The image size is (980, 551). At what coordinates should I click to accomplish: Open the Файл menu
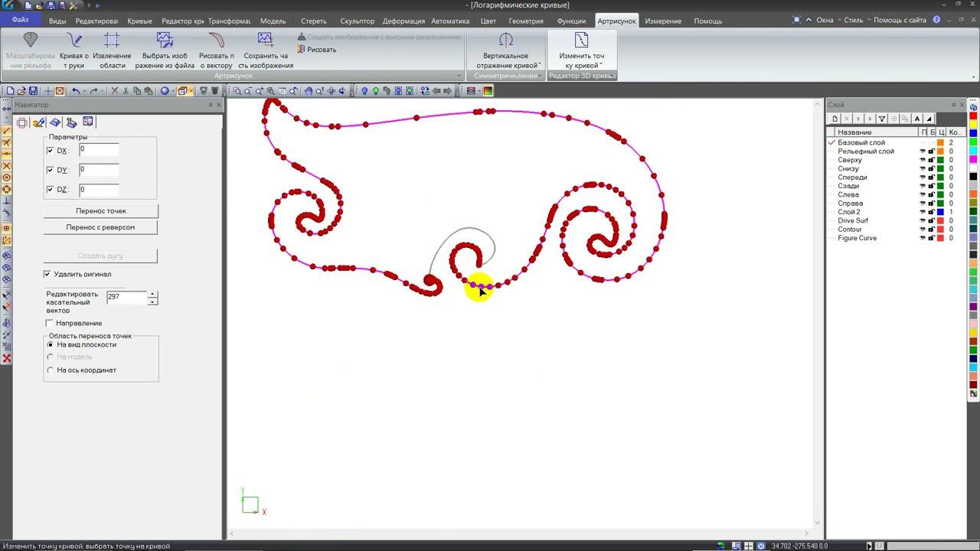(x=20, y=20)
